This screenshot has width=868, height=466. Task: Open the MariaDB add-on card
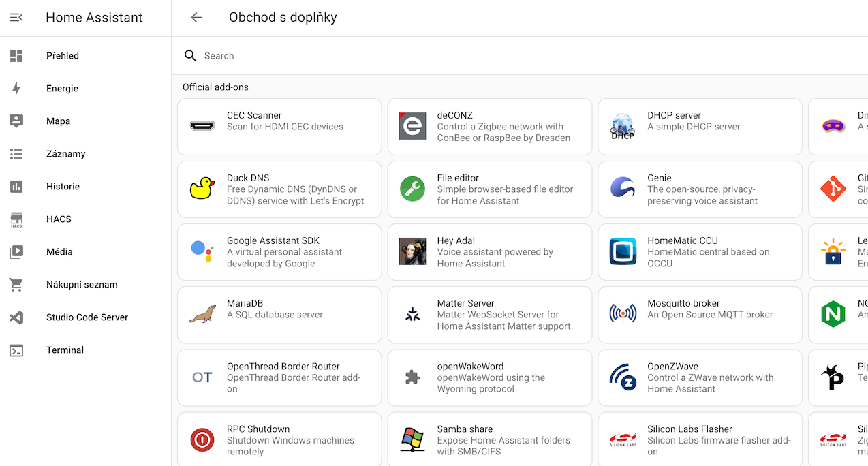279,315
